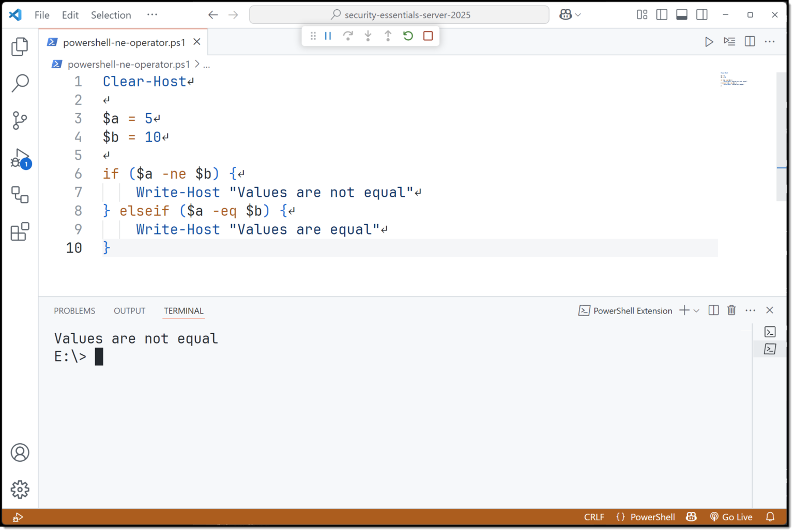Stop the debug session
The image size is (794, 532).
pos(427,36)
